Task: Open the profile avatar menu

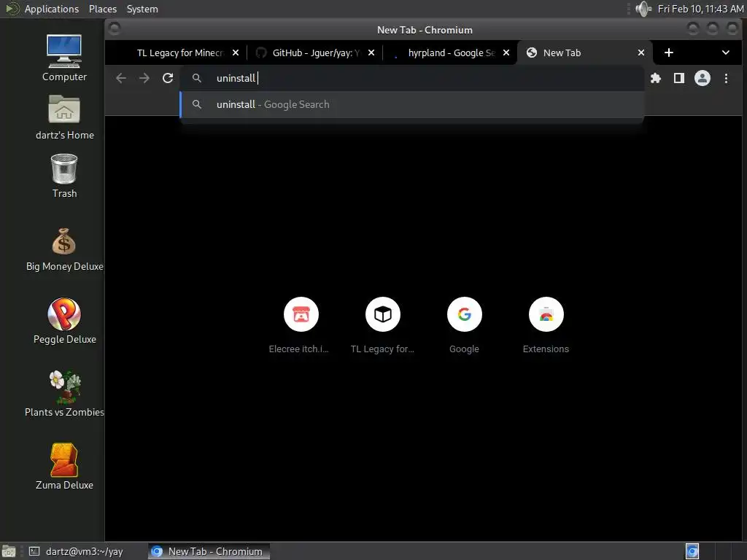Action: point(703,78)
